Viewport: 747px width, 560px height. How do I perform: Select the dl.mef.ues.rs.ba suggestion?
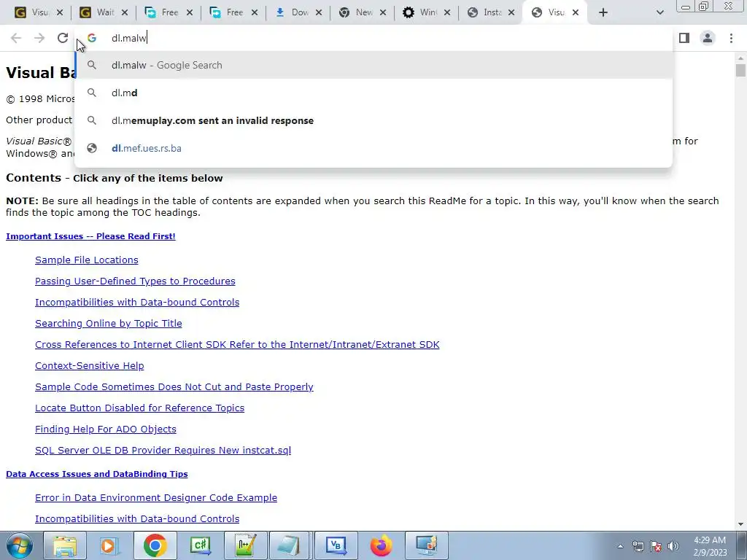click(373, 148)
